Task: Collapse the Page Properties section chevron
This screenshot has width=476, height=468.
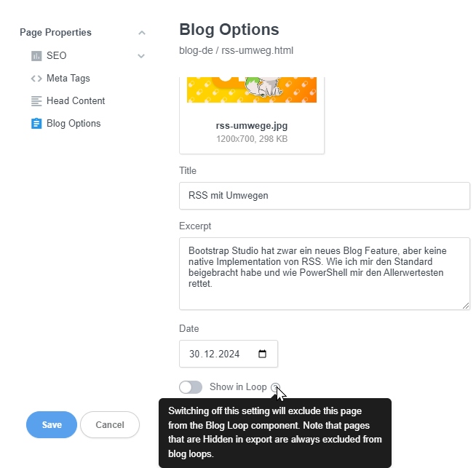Action: pyautogui.click(x=142, y=33)
